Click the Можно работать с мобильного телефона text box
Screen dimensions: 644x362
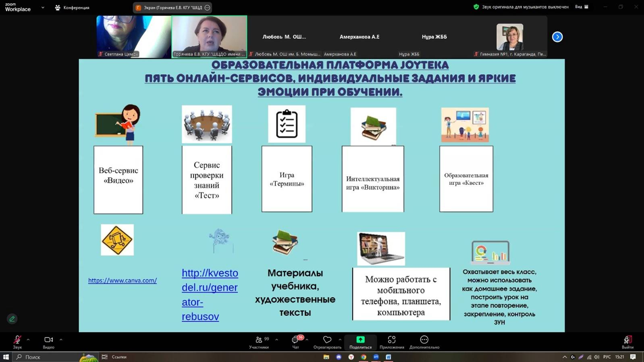401,294
